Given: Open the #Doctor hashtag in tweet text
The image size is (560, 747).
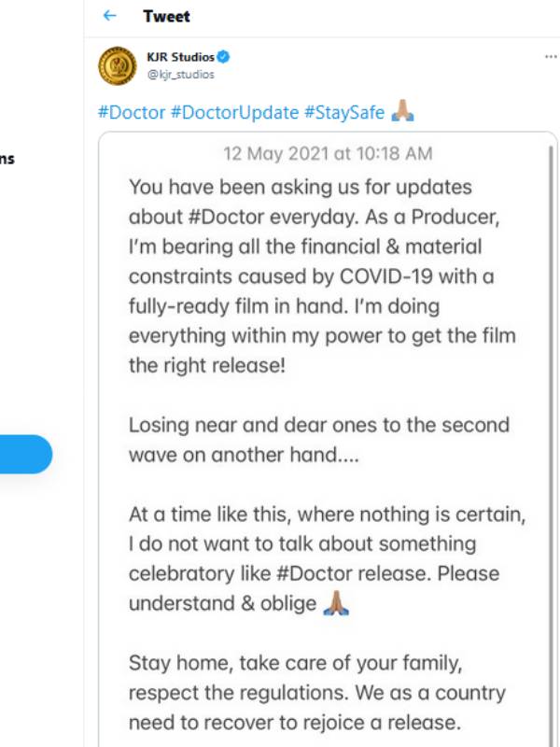Looking at the screenshot, I should (132, 113).
